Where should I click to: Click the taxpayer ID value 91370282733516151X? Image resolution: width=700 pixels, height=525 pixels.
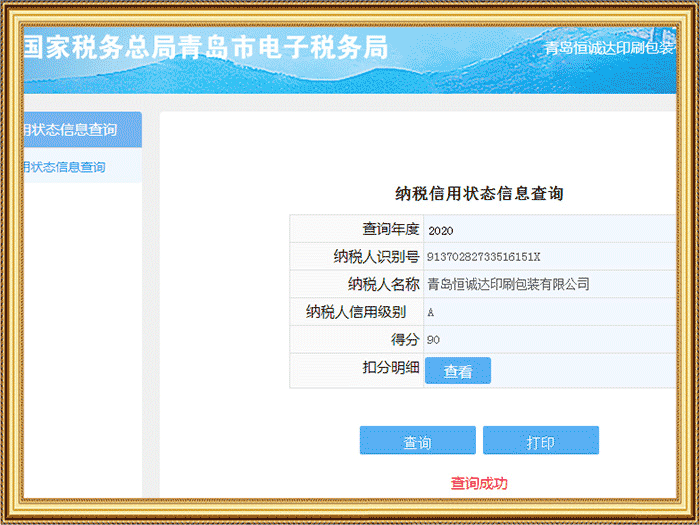pyautogui.click(x=483, y=257)
